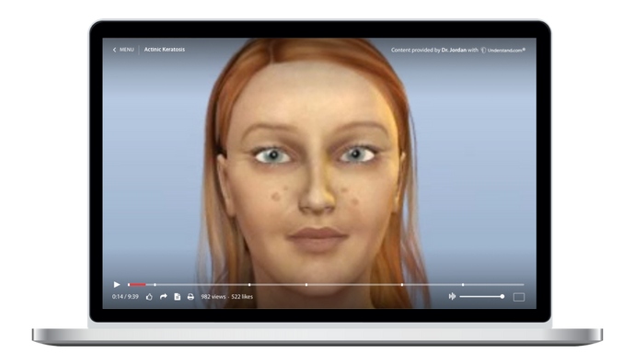Click the Dr. Jordan provider name
635x364 pixels.
pos(454,51)
